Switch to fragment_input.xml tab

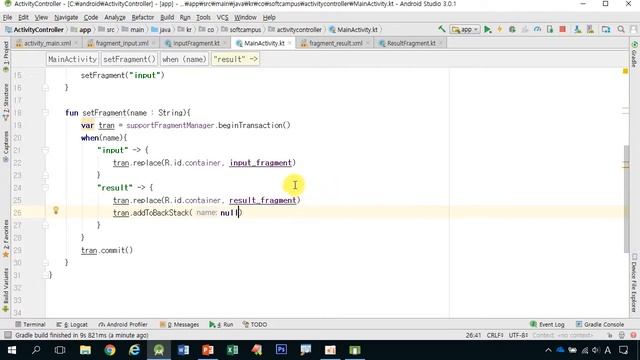coord(122,43)
